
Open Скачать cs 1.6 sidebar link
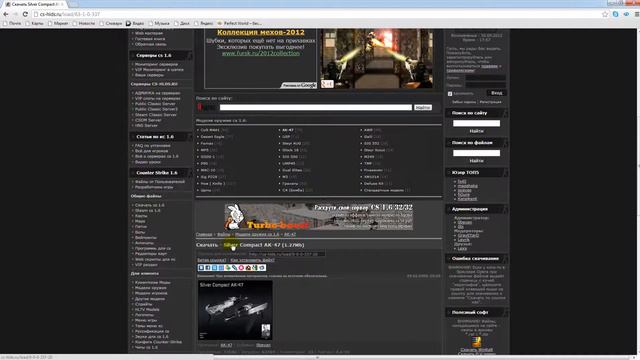(x=149, y=205)
